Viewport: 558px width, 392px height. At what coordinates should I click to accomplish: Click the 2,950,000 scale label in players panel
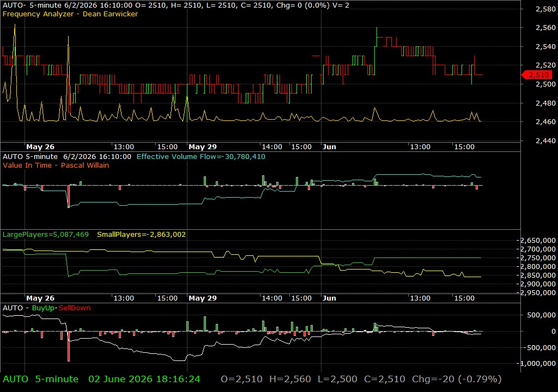coord(538,292)
